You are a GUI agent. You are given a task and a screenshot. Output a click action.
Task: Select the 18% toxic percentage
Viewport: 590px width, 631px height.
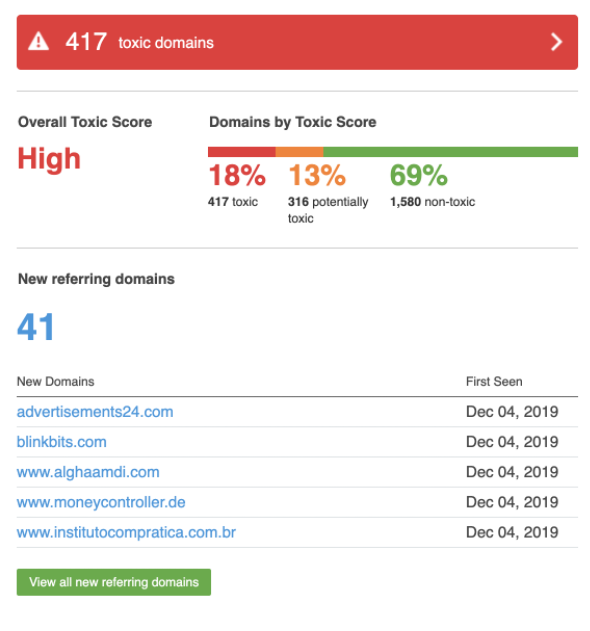(237, 175)
